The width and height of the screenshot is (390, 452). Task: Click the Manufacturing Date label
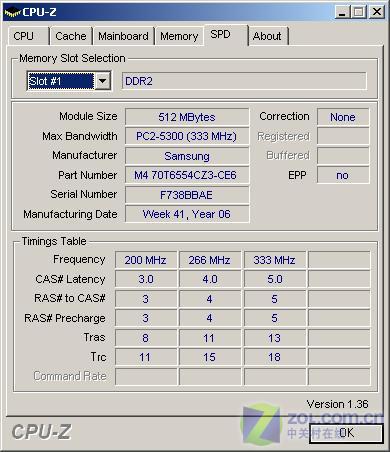70,214
